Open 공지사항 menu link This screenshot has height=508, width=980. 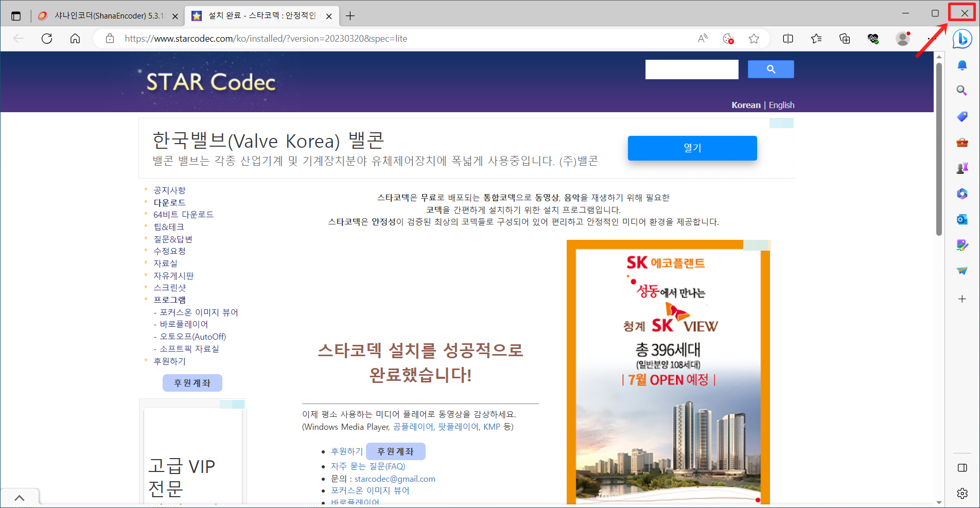169,190
